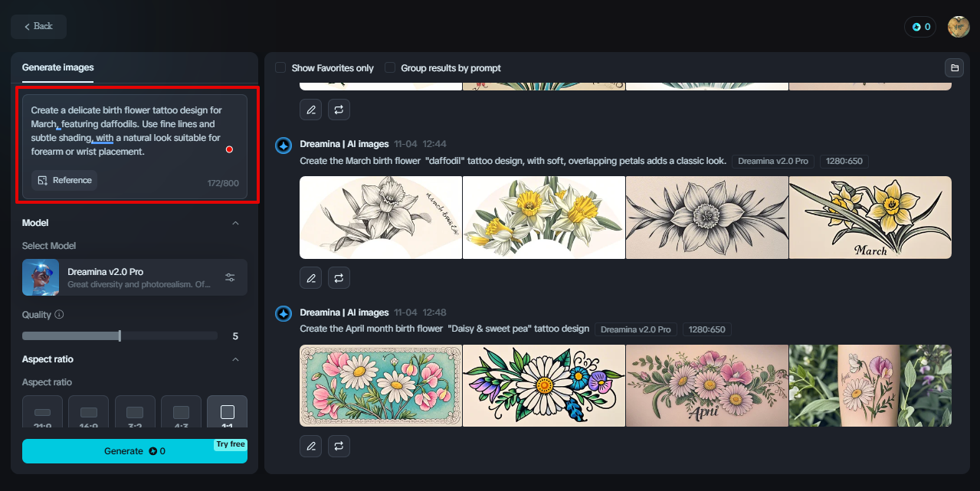Switch to the Generate images tab
Image resolution: width=980 pixels, height=491 pixels.
[57, 67]
